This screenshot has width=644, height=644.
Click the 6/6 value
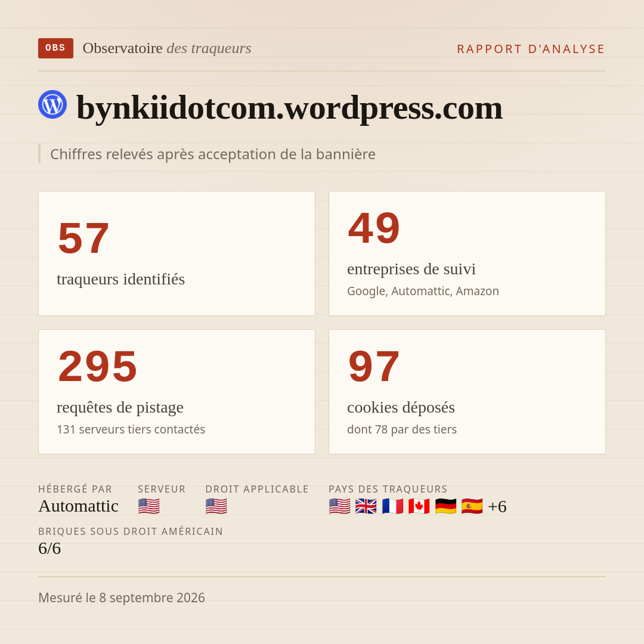(49, 549)
